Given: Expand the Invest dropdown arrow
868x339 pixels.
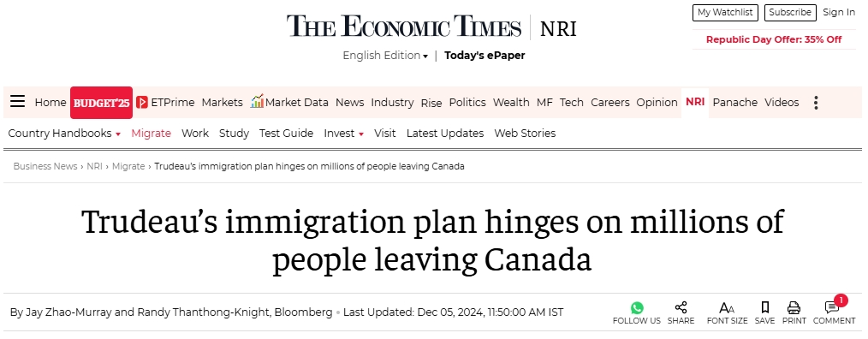Looking at the screenshot, I should pos(361,134).
